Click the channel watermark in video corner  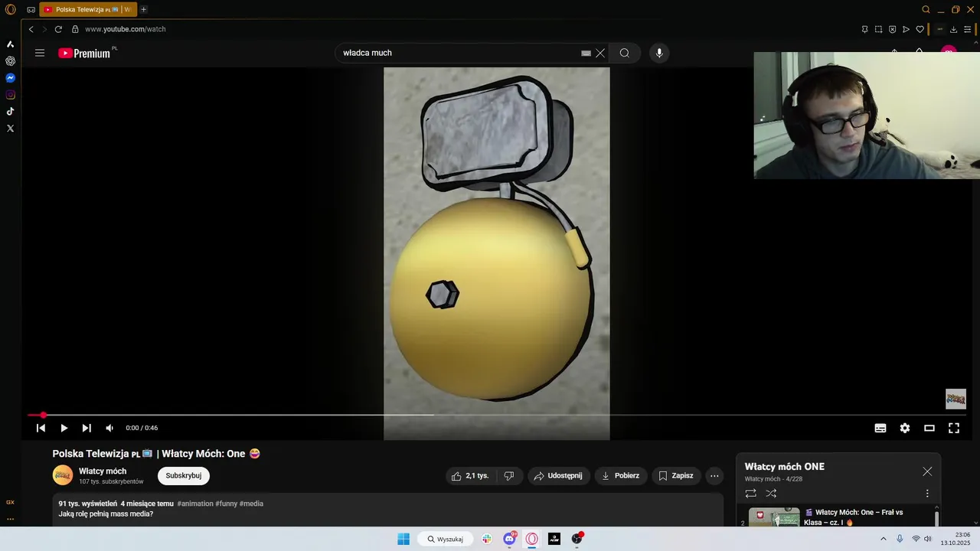coord(955,399)
